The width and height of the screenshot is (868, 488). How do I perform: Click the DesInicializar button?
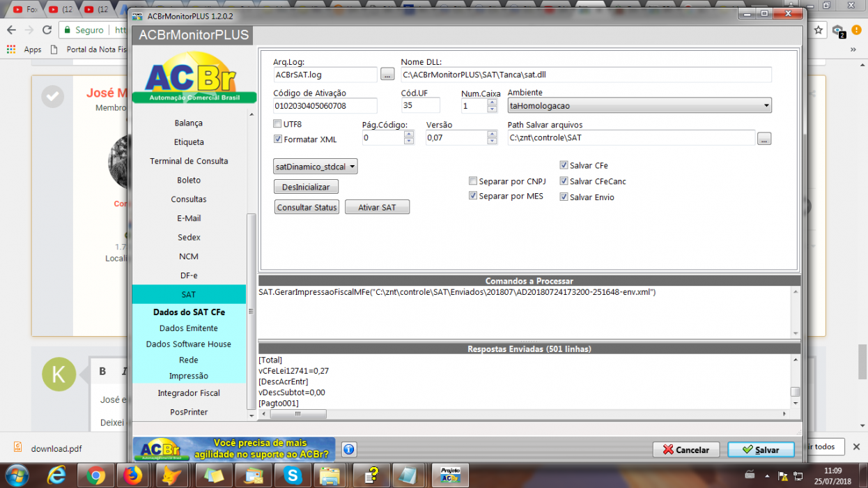(307, 187)
